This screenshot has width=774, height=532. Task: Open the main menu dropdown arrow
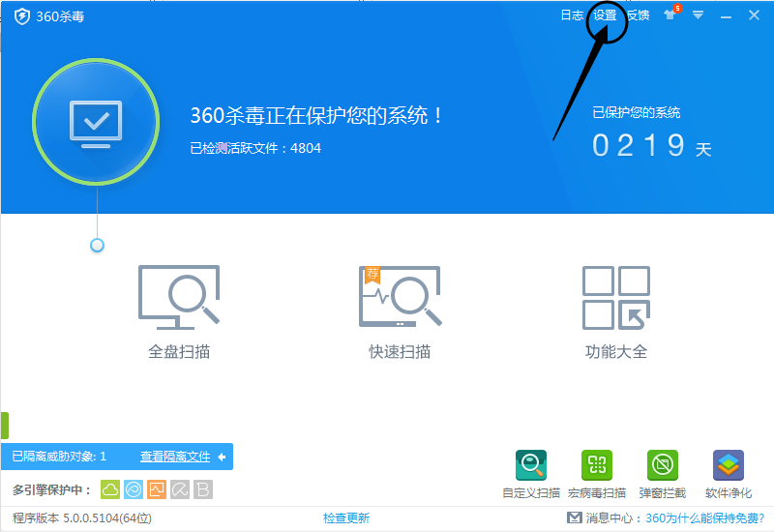click(698, 15)
